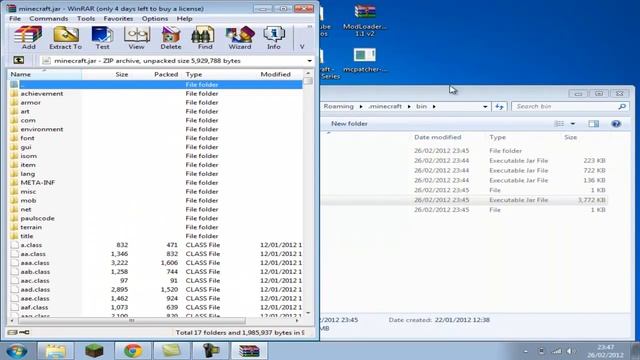The image size is (640, 360).
Task: Select the aab.class file row
Action: pyautogui.click(x=156, y=272)
